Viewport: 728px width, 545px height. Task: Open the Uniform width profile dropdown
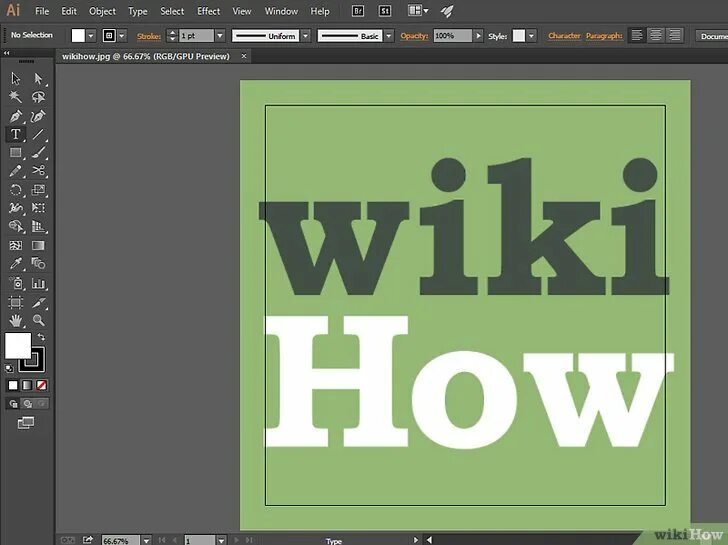(x=306, y=36)
